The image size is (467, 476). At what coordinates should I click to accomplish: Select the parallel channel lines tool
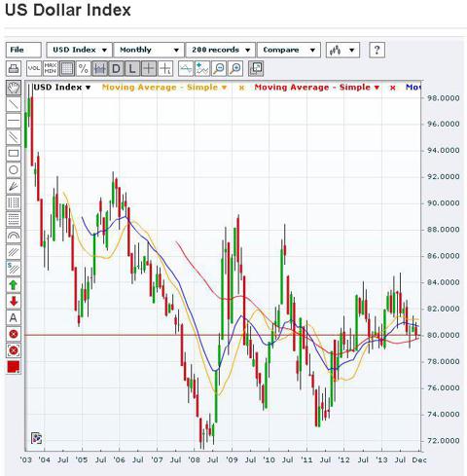(14, 137)
